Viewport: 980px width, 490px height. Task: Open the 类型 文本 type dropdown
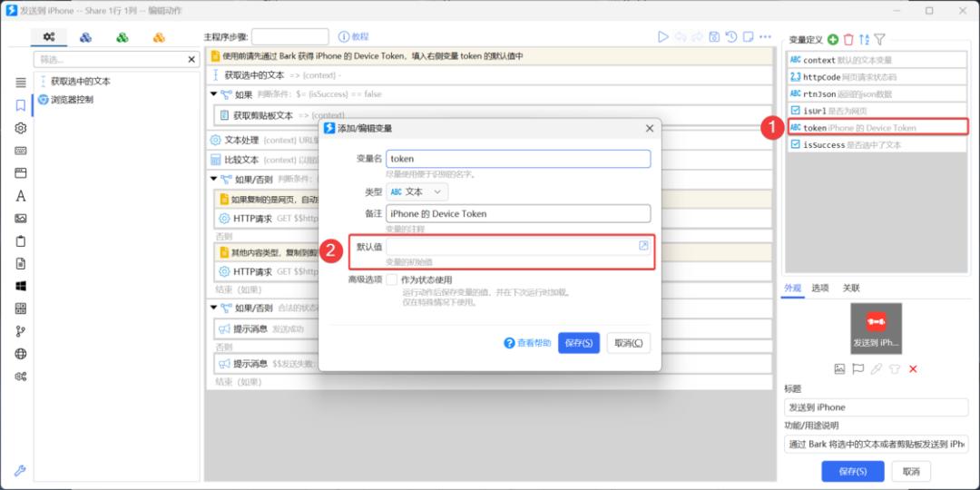pos(416,191)
